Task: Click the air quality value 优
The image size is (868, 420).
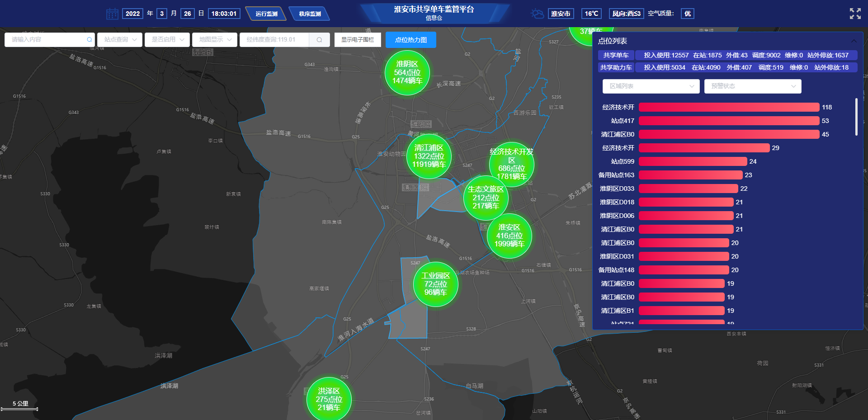Action: coord(688,14)
